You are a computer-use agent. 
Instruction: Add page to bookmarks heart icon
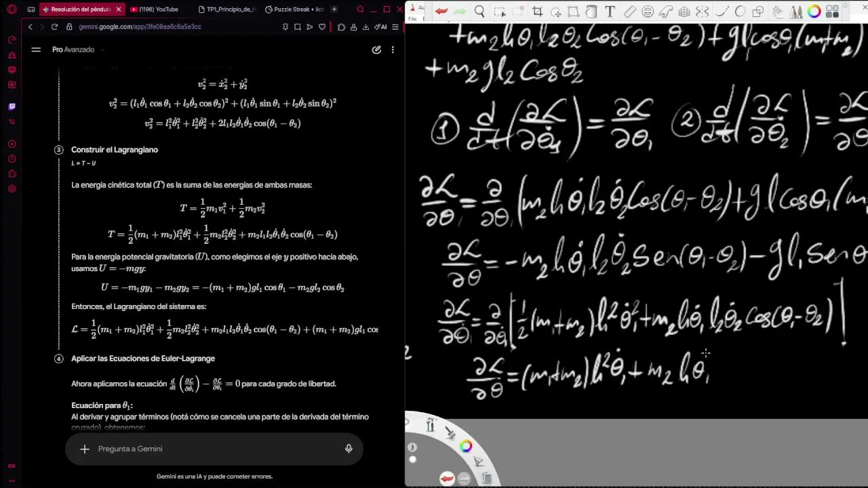(x=322, y=26)
